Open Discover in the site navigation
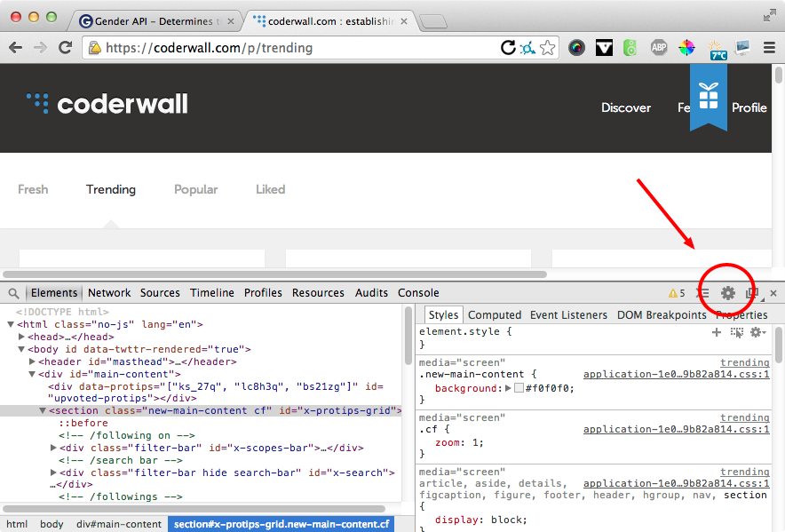785x532 pixels. coord(626,107)
